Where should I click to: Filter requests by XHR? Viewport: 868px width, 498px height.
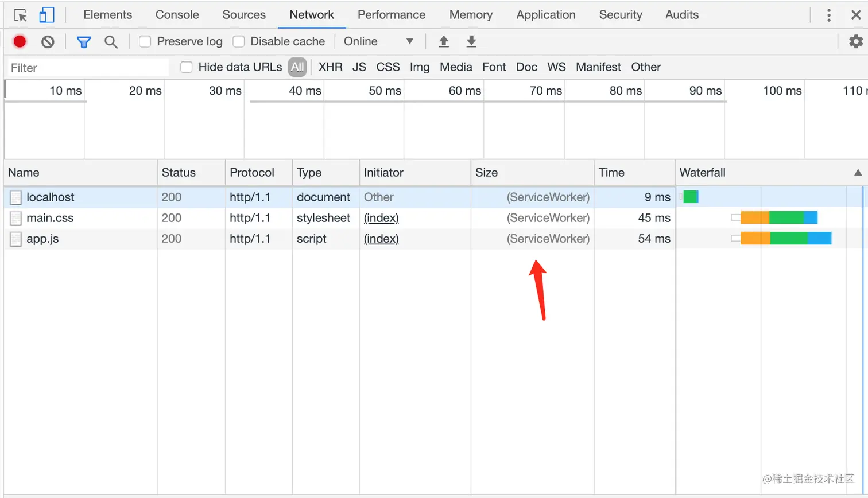point(331,67)
